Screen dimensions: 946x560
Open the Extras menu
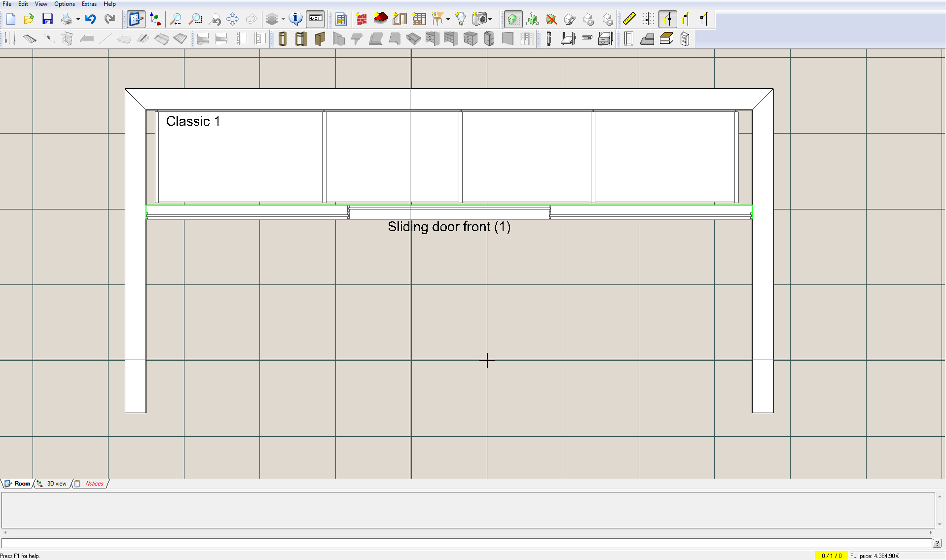89,4
